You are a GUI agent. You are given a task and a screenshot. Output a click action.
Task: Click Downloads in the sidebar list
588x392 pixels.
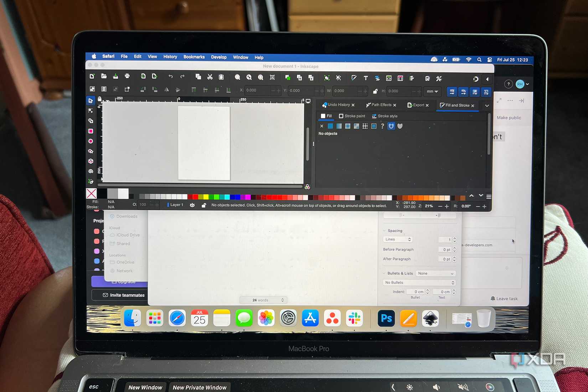click(x=124, y=216)
